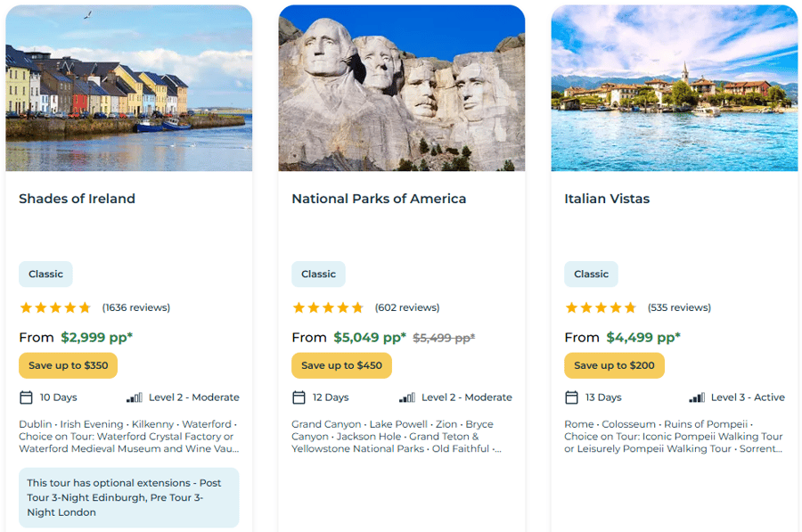Open Italian Vistas tour title
The width and height of the screenshot is (802, 532).
coord(607,199)
